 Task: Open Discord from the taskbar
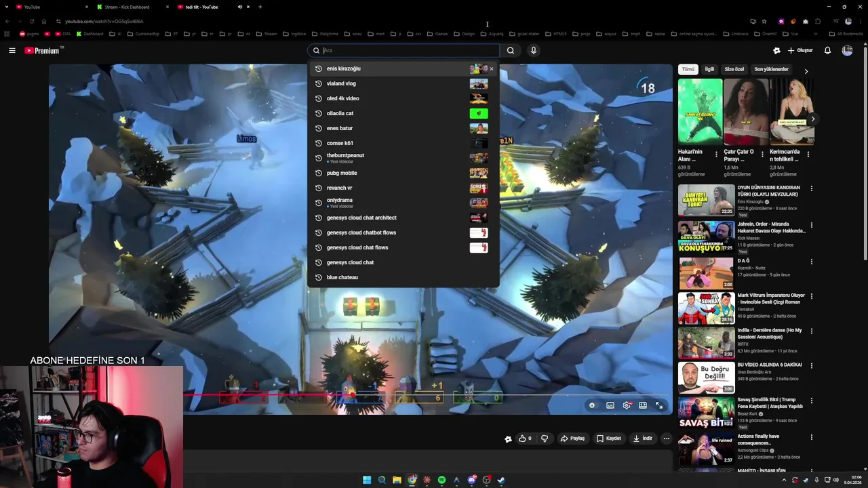tap(471, 480)
